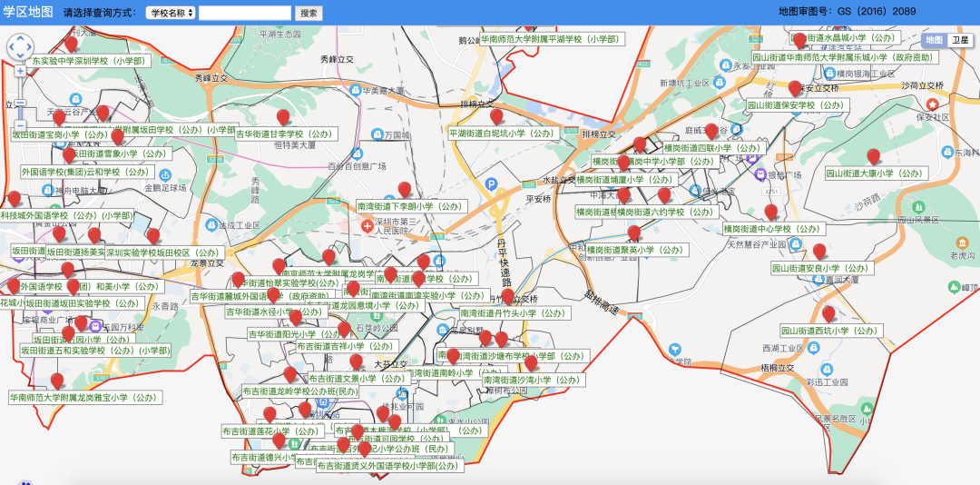Select the red pin above 园山街道保安学校
The image size is (980, 485).
(x=794, y=89)
